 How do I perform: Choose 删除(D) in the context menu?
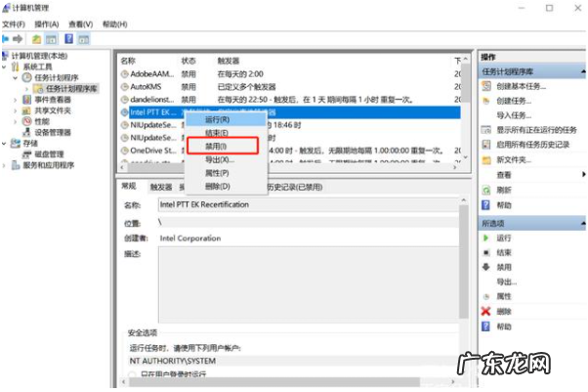click(x=227, y=187)
